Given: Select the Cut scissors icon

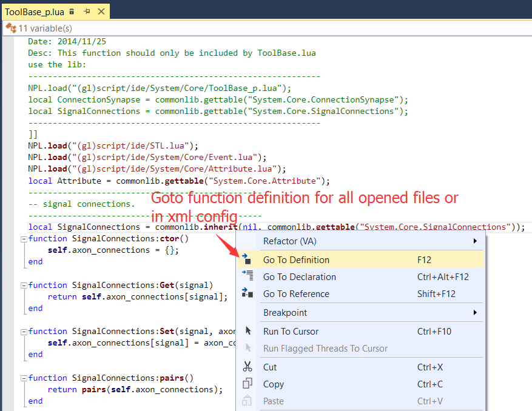Looking at the screenshot, I should click(x=247, y=367).
